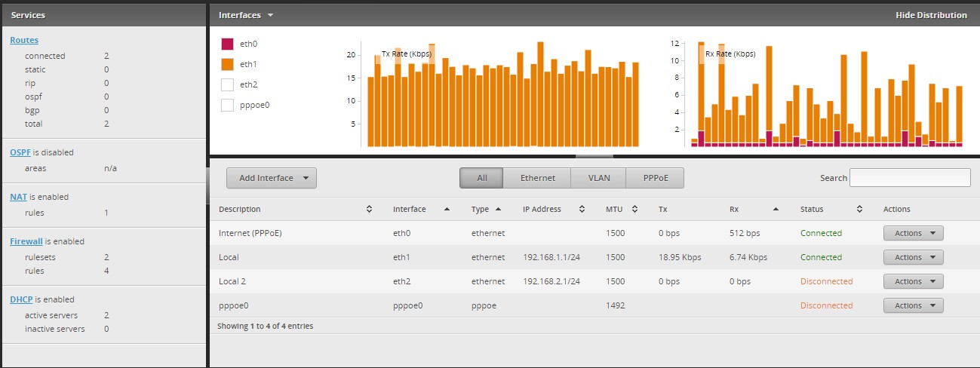980x368 pixels.
Task: Enable eth2 in the chart legend
Action: tap(227, 85)
